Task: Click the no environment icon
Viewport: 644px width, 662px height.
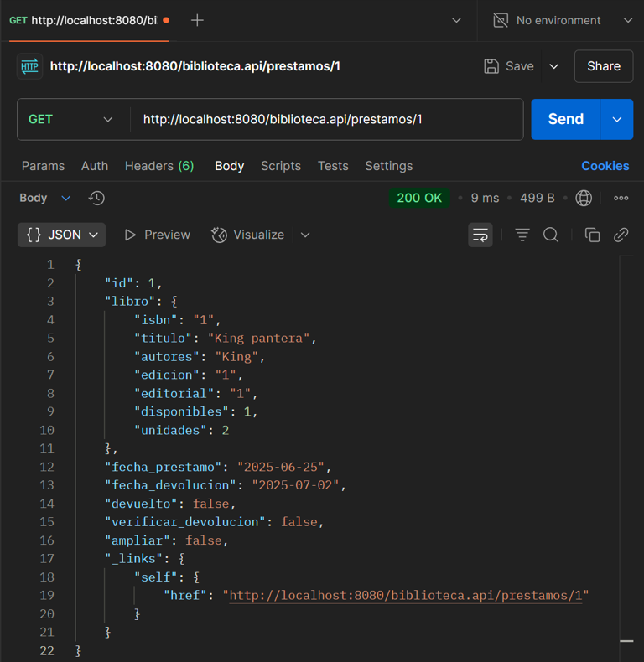Action: (501, 20)
